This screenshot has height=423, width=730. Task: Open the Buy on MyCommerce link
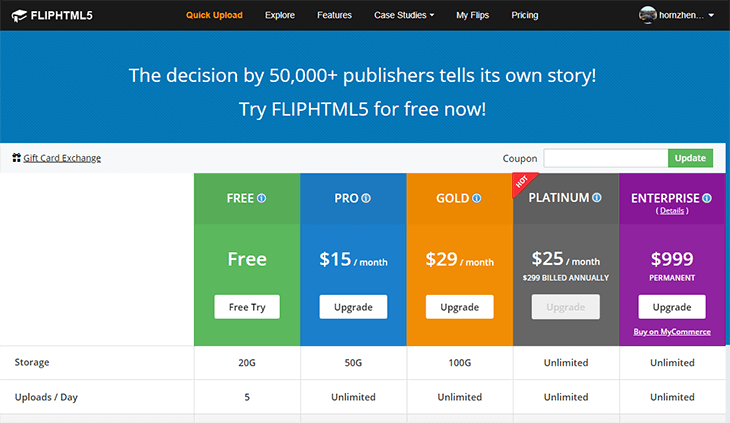(672, 332)
